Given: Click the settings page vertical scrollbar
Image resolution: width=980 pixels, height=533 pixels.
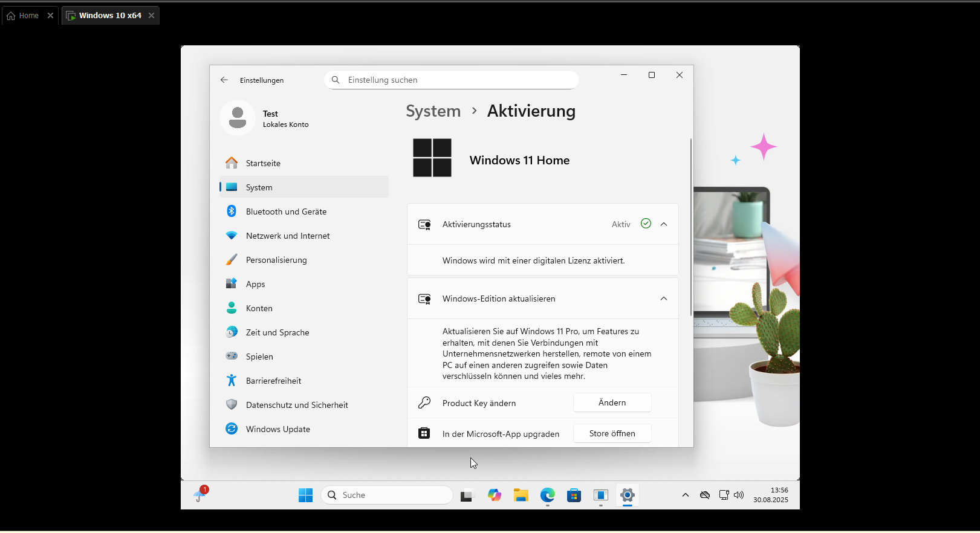Looking at the screenshot, I should 691,227.
